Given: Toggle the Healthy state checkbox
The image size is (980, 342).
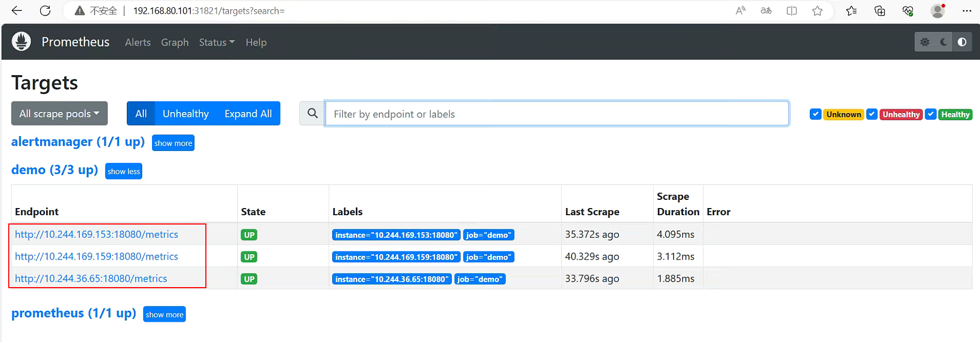Looking at the screenshot, I should tap(931, 114).
